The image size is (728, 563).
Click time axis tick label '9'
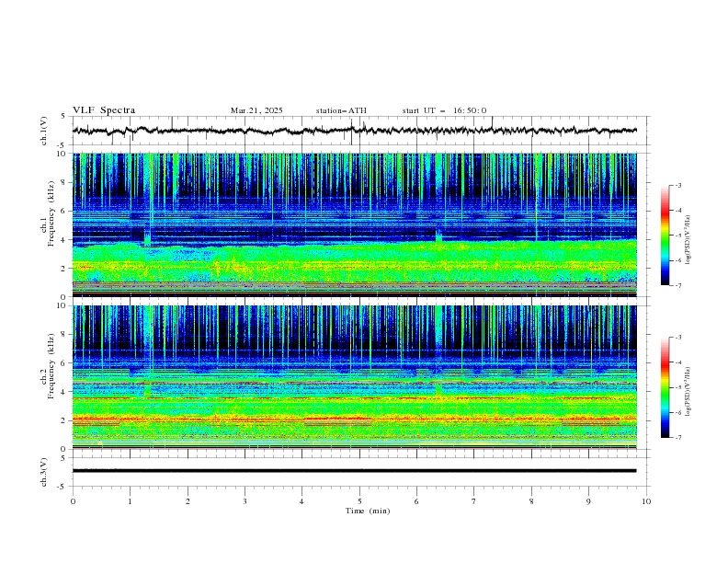[588, 501]
